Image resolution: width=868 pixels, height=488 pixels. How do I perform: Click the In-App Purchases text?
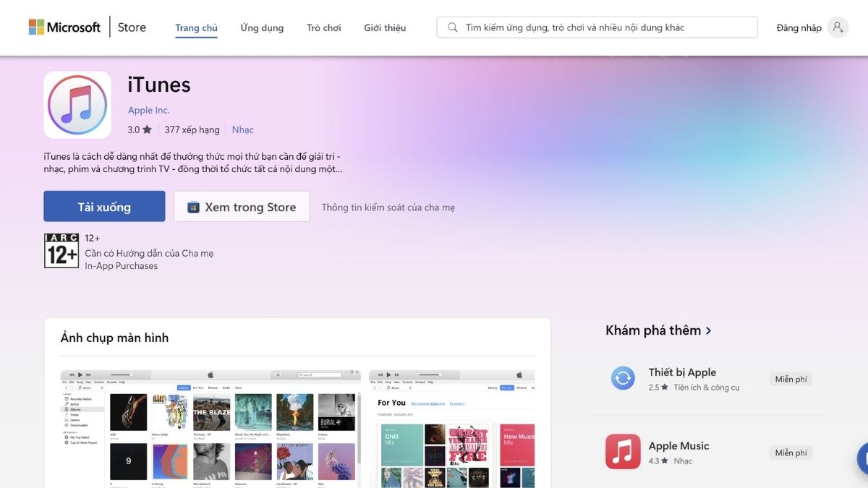point(121,266)
